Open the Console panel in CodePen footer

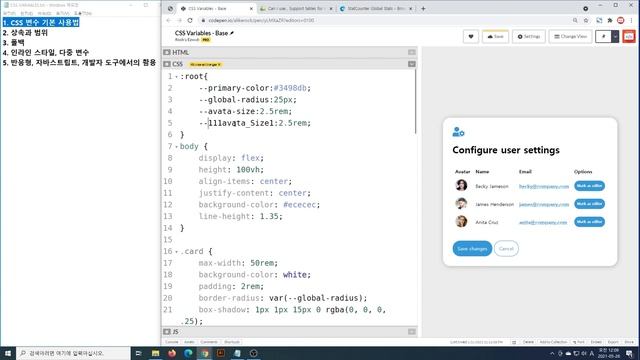(172, 342)
